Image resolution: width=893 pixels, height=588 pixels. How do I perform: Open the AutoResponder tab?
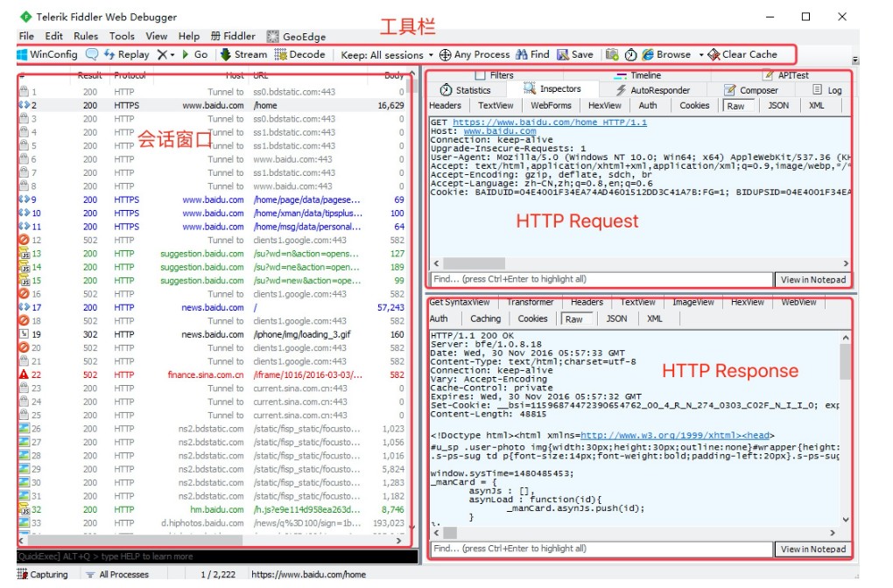click(x=652, y=90)
